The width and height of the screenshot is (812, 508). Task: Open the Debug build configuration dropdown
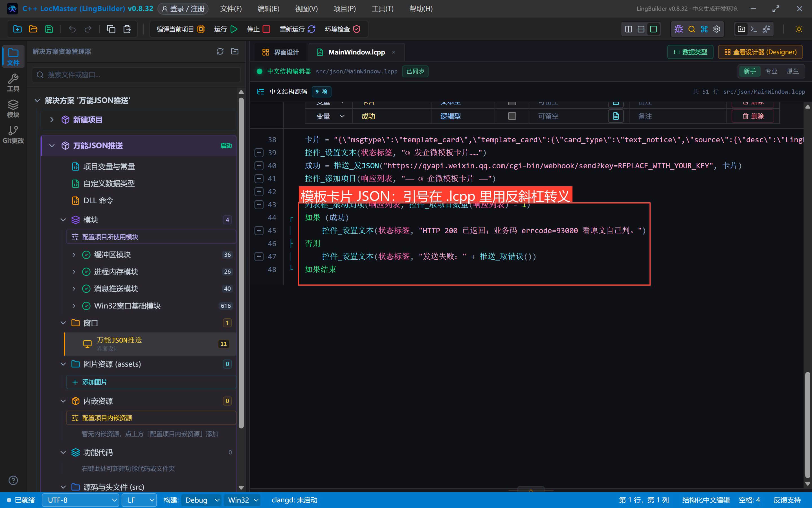point(201,500)
